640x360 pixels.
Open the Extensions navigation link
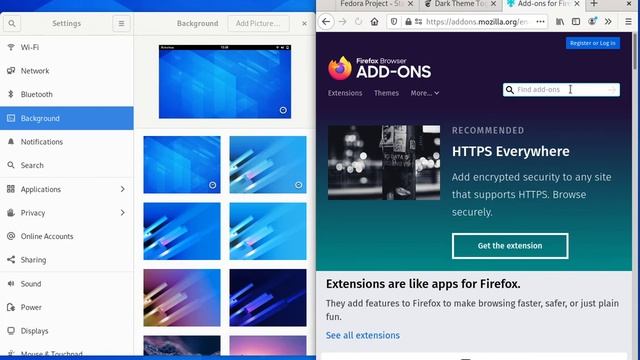coord(345,93)
